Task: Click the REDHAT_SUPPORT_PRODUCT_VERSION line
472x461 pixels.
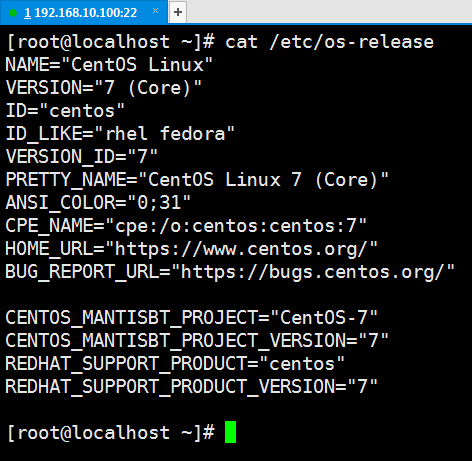Action: coord(191,387)
